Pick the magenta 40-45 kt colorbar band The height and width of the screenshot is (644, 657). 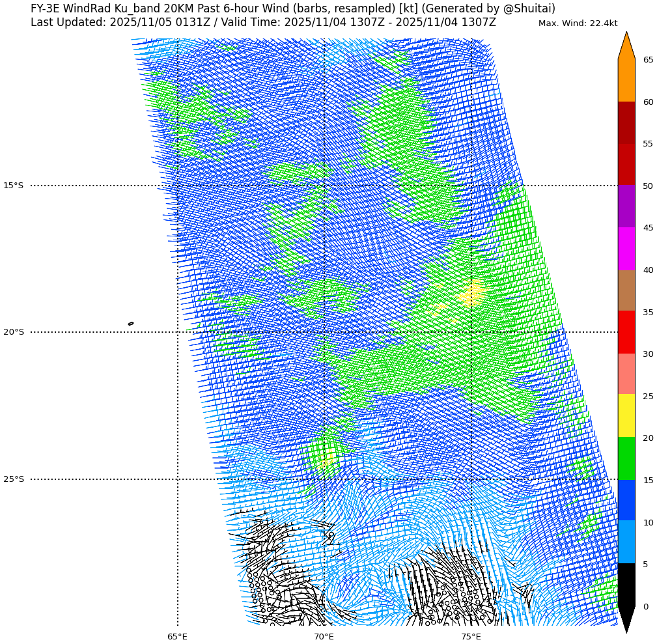(x=626, y=249)
